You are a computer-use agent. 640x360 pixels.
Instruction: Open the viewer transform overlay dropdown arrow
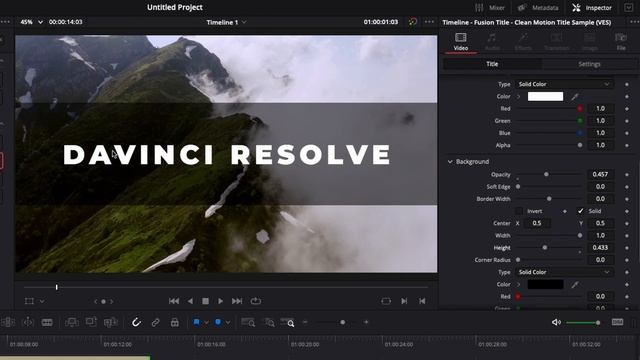tap(42, 302)
